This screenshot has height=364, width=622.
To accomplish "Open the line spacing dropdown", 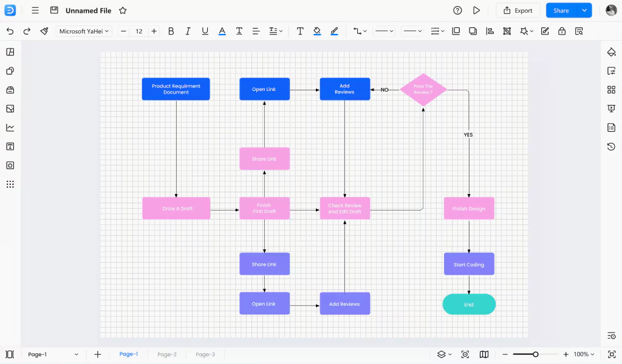I will click(276, 32).
